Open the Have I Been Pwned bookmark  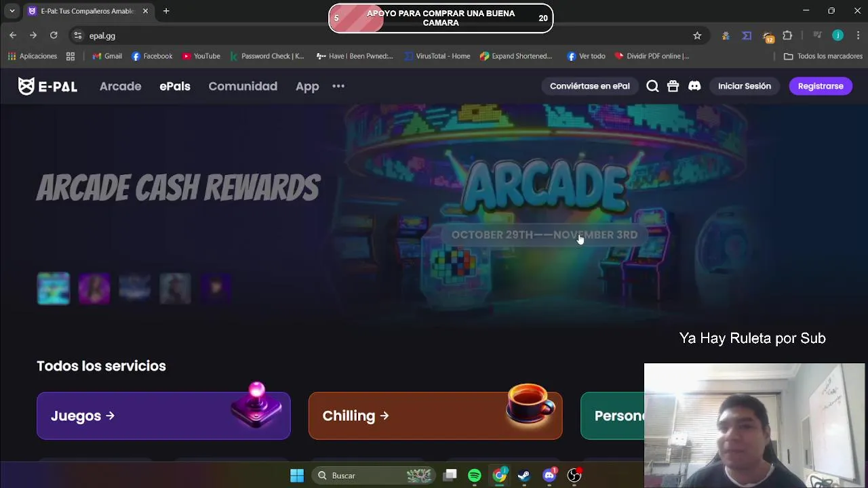(355, 56)
